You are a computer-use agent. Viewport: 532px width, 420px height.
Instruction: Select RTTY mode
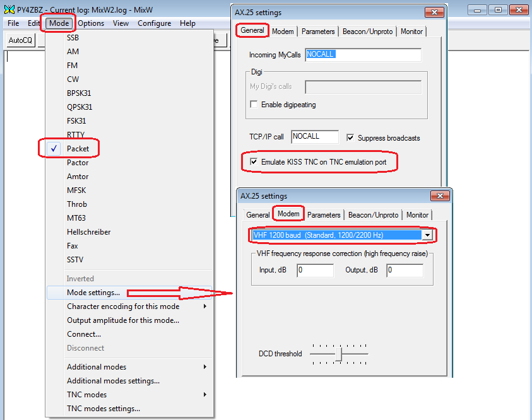point(129,135)
